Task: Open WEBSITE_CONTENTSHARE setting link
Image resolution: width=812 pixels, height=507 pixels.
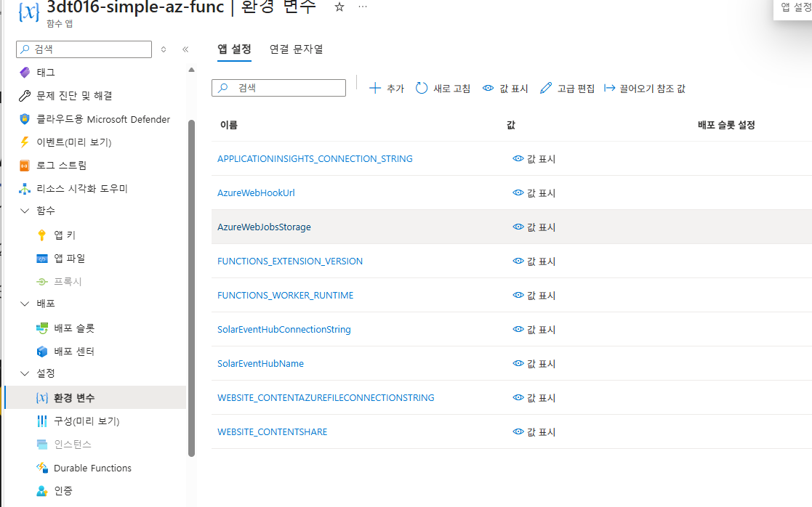Action: pos(273,432)
